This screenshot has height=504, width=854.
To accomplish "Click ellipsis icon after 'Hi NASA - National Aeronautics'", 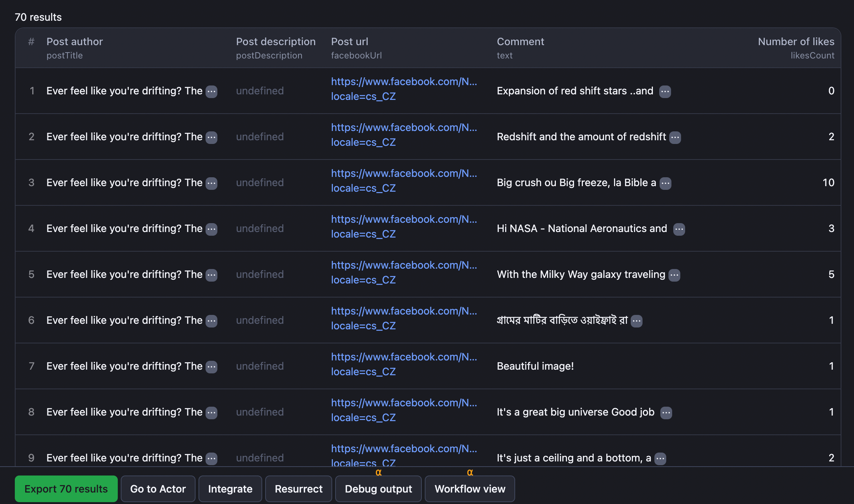I will [678, 229].
